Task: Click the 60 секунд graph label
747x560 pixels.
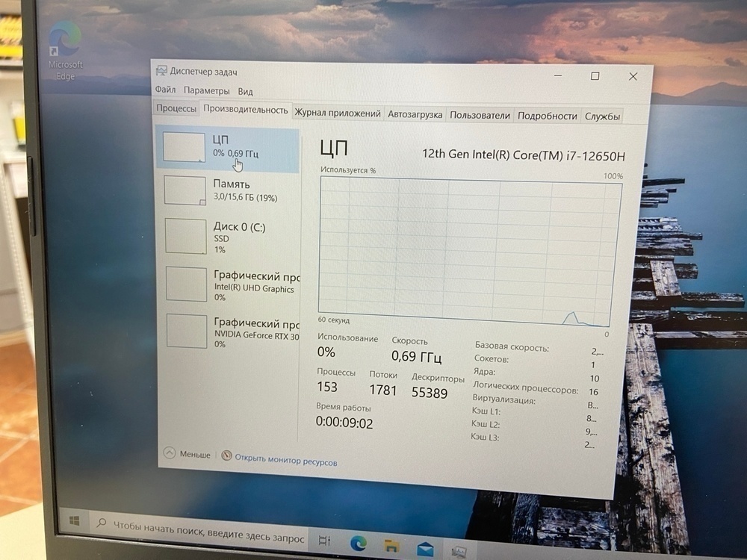Action: click(333, 320)
